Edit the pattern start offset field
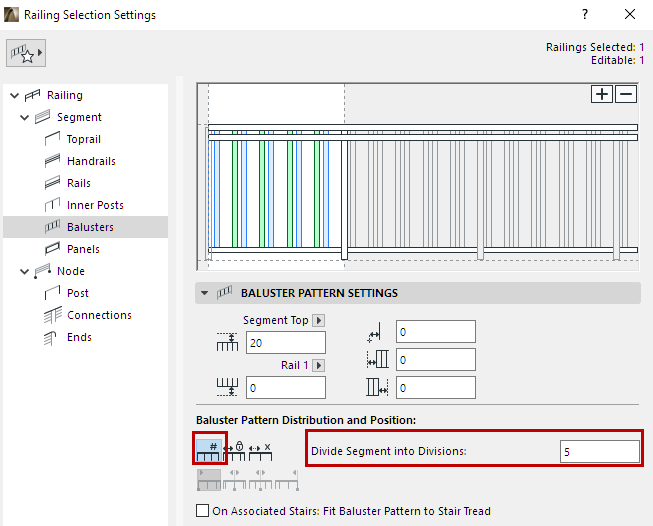The image size is (653, 526). click(436, 359)
